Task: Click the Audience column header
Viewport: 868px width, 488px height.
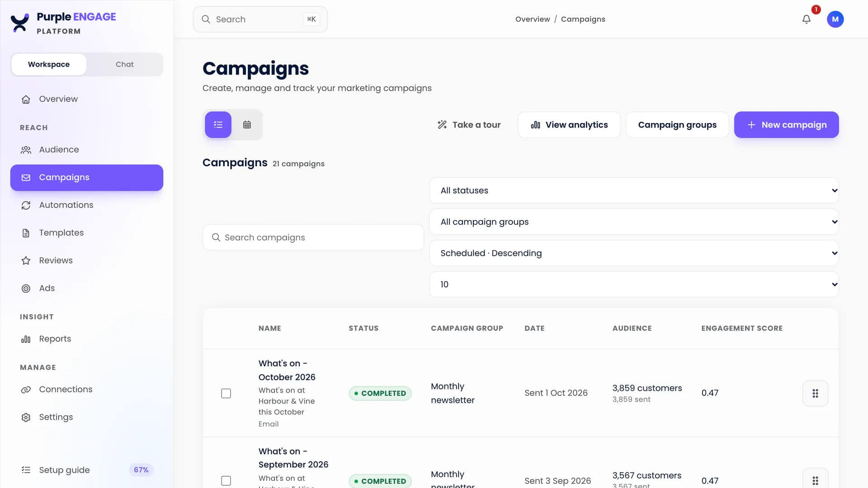Action: 632,328
